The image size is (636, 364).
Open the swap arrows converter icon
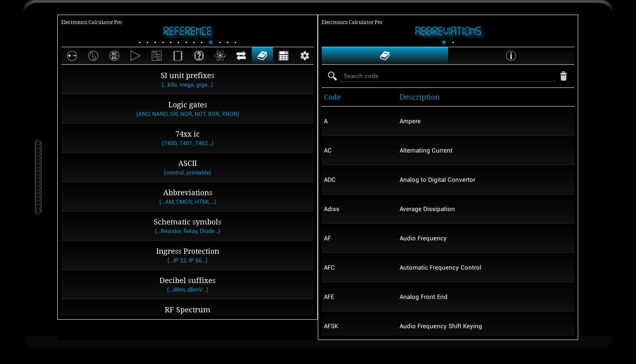point(241,56)
